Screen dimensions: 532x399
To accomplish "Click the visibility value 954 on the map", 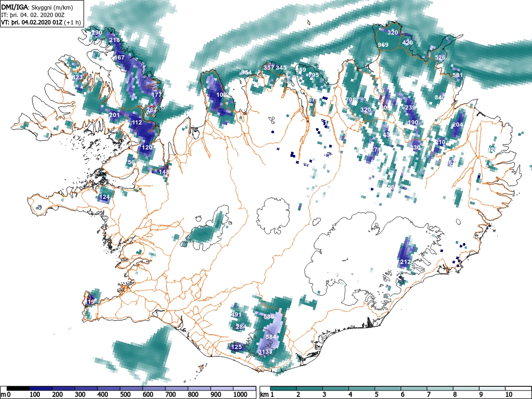I will pos(246,72).
